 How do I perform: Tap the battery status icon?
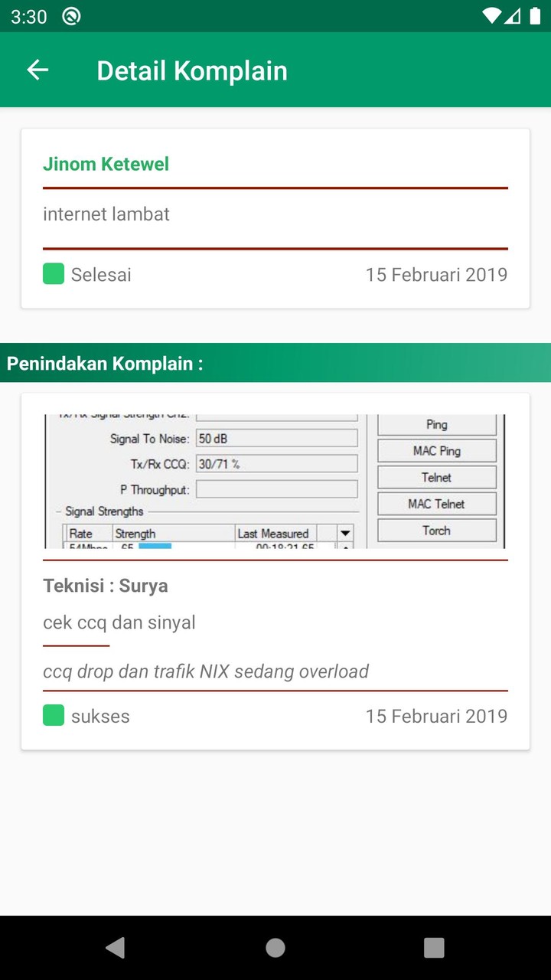[534, 16]
